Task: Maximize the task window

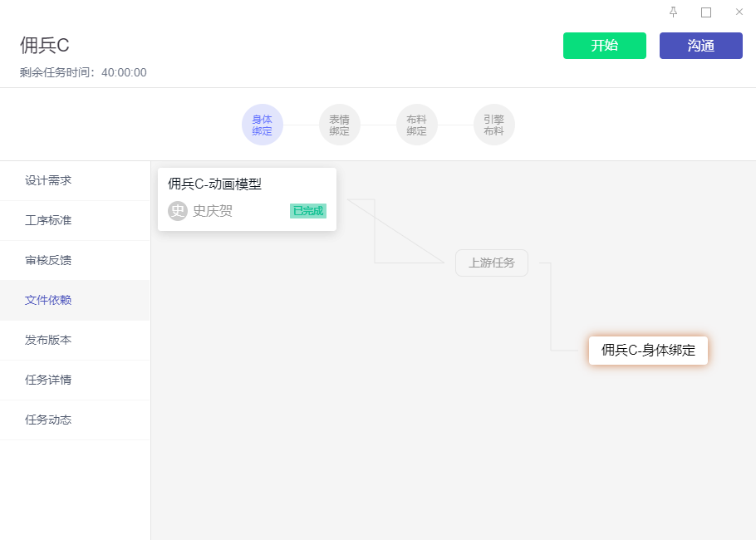Action: [x=706, y=12]
